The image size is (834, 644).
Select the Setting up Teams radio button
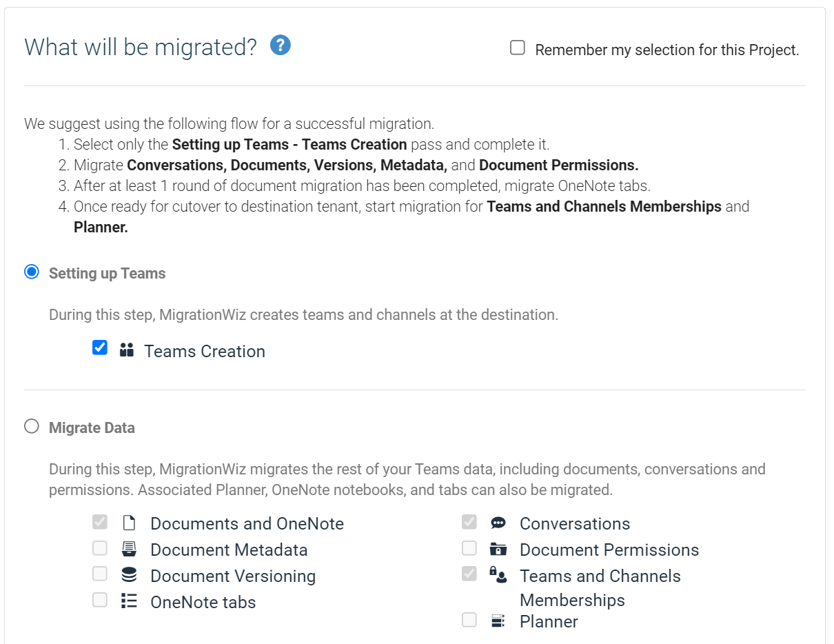[x=32, y=272]
